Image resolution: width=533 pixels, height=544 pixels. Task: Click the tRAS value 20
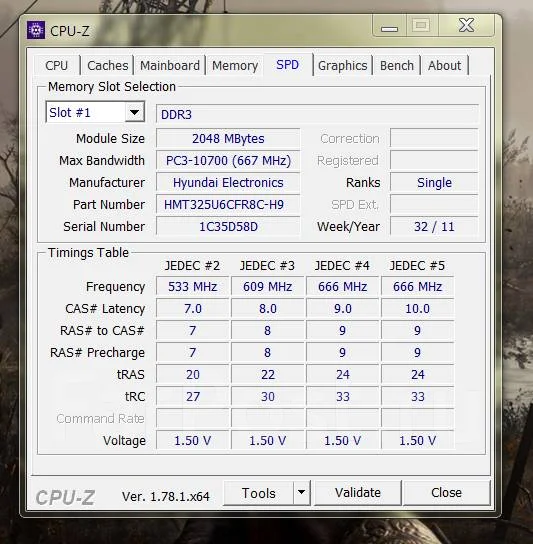[x=193, y=374]
